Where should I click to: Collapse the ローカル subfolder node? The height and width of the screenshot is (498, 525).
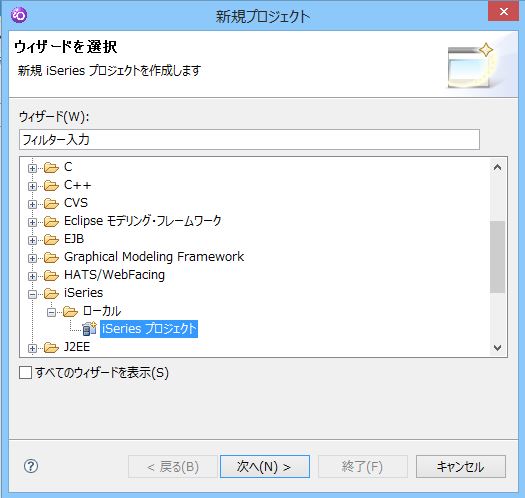coord(51,312)
